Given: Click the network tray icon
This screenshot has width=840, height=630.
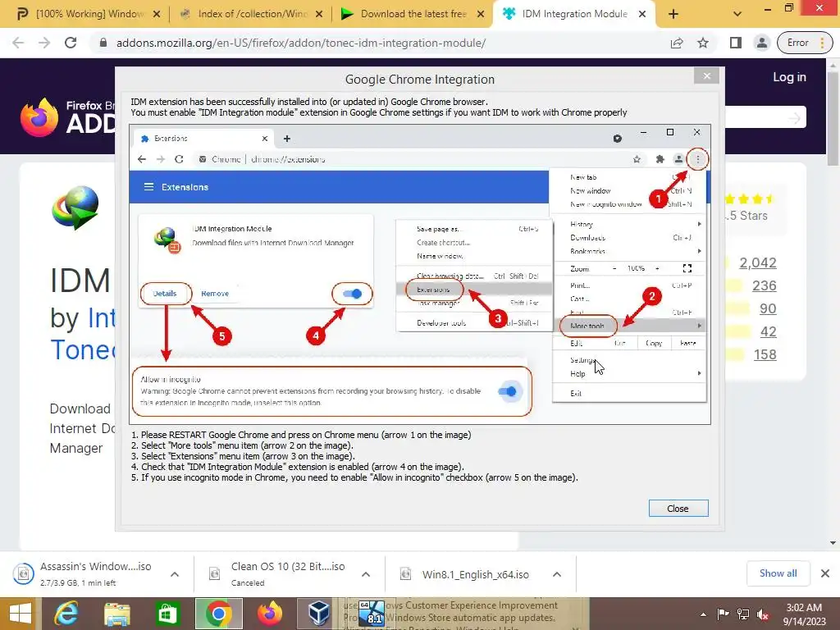Looking at the screenshot, I should coord(743,614).
